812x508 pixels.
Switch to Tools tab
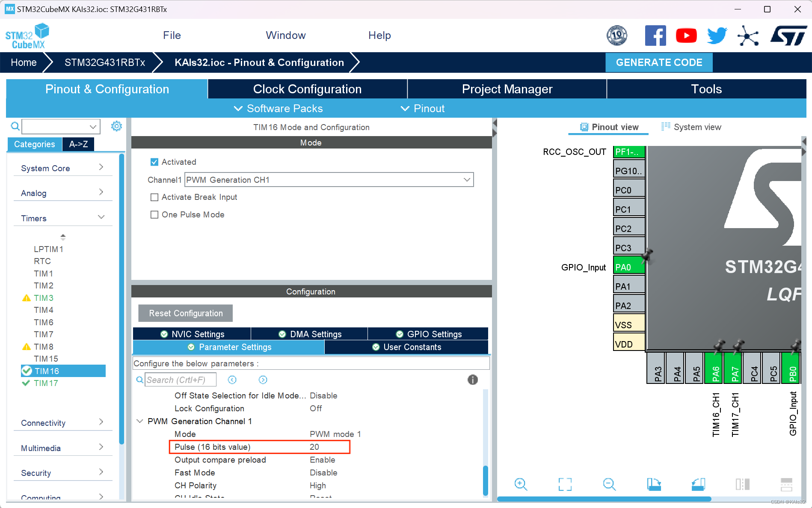(x=706, y=89)
